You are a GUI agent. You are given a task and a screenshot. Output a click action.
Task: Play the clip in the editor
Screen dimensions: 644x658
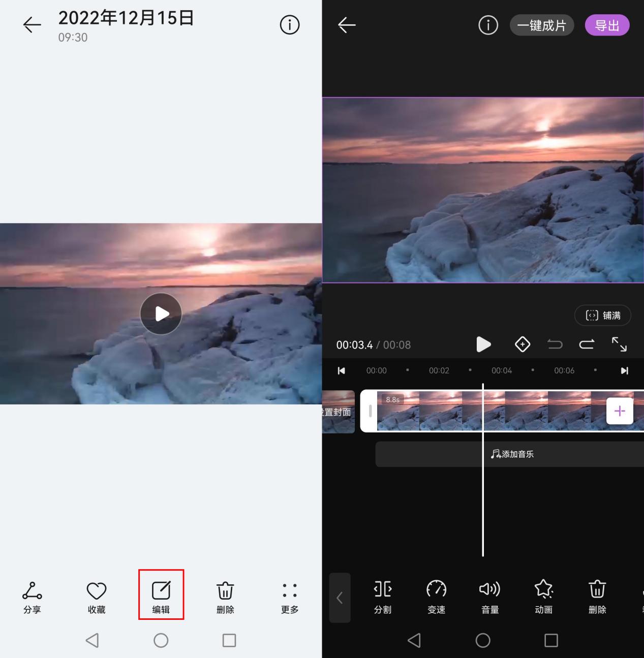click(x=483, y=344)
